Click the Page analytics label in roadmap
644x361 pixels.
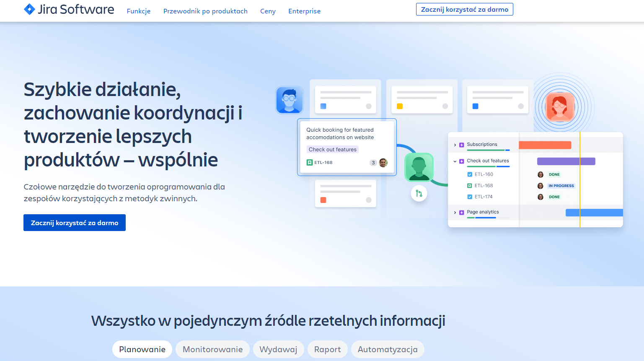[x=483, y=212]
